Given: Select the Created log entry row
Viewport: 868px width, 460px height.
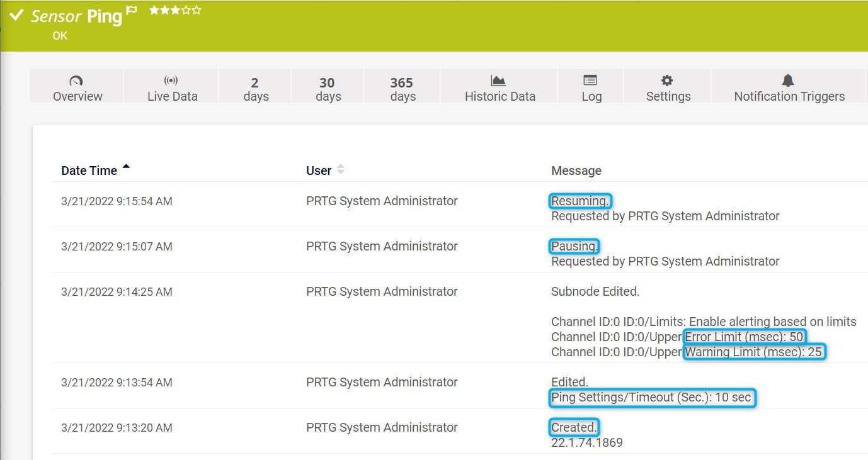Looking at the screenshot, I should 573,427.
